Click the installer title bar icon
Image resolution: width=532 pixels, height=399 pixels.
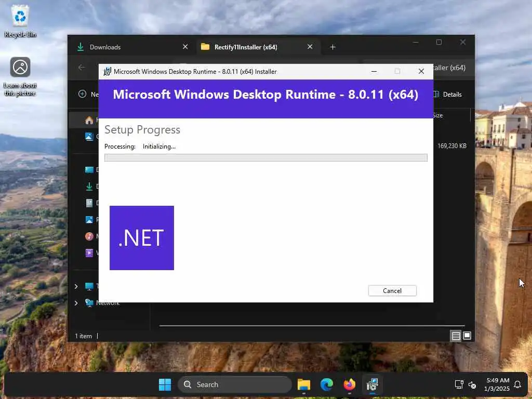[107, 72]
